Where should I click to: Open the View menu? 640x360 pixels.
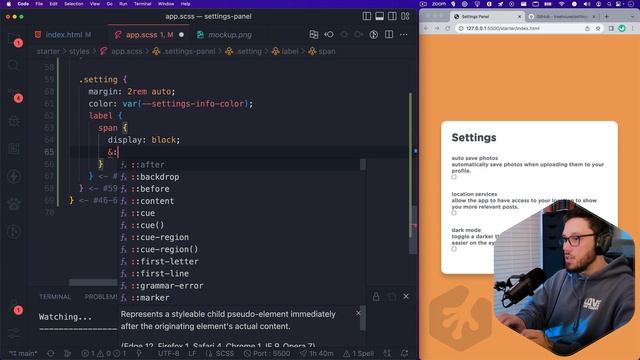tap(95, 4)
